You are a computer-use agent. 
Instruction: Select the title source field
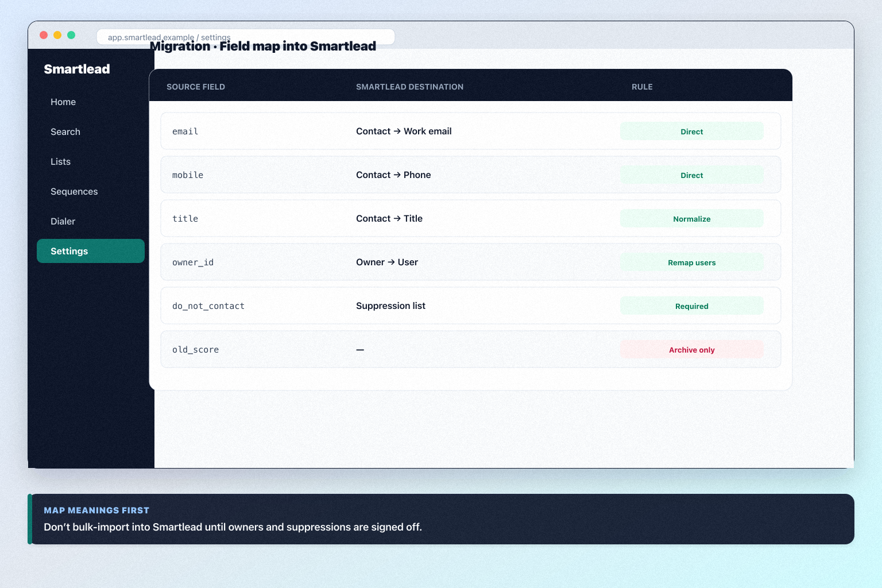click(x=185, y=219)
